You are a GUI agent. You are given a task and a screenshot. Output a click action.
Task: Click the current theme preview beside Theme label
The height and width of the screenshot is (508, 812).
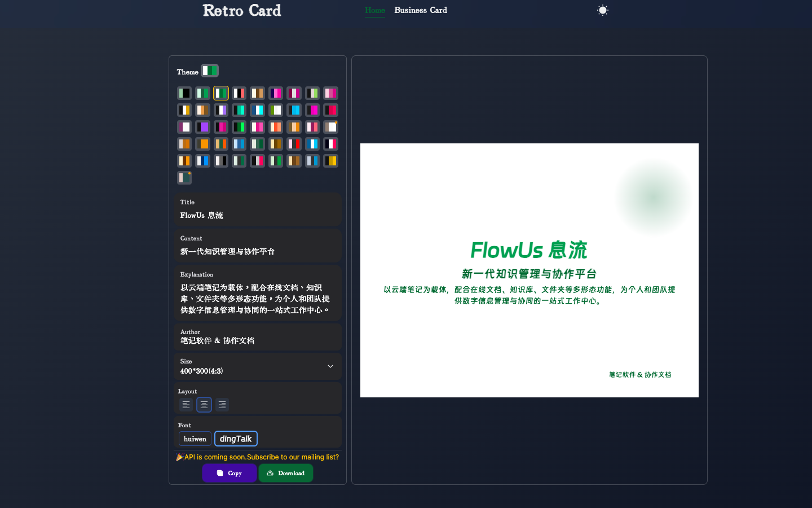210,71
